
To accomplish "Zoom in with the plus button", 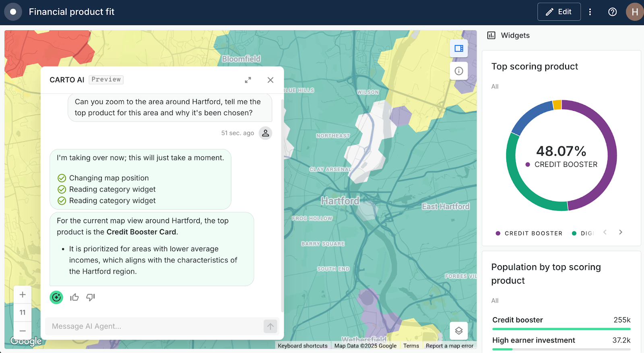I will [x=23, y=295].
